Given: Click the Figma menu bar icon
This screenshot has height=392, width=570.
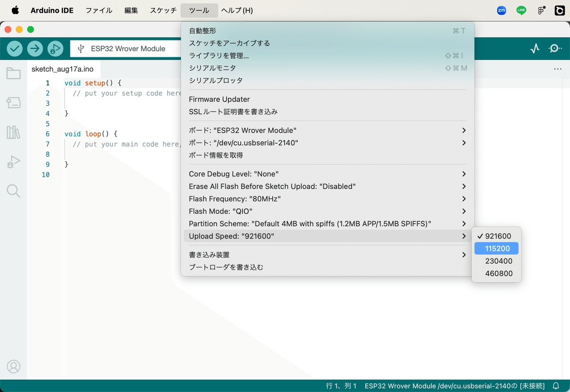Looking at the screenshot, I should coord(541,10).
